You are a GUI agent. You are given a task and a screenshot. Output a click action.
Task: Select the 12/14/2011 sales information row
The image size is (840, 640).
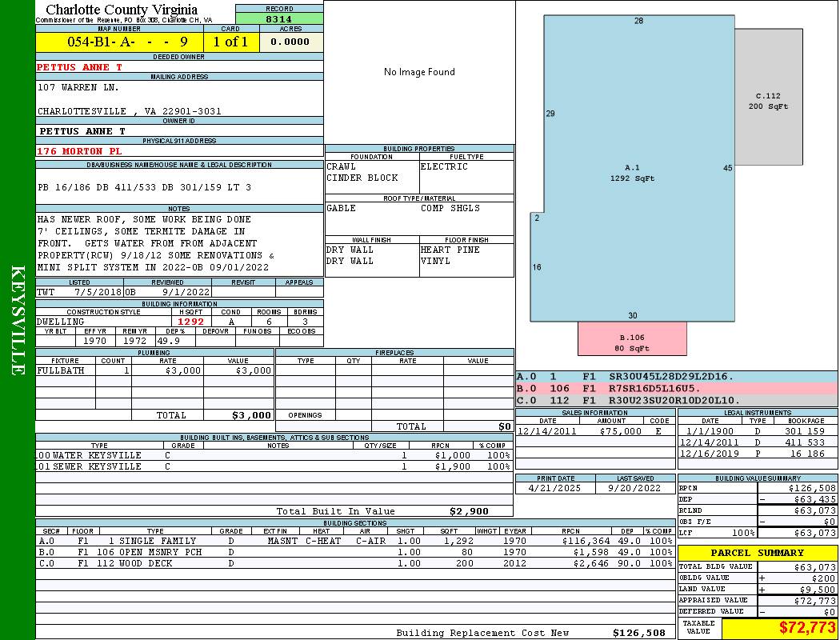tap(594, 431)
